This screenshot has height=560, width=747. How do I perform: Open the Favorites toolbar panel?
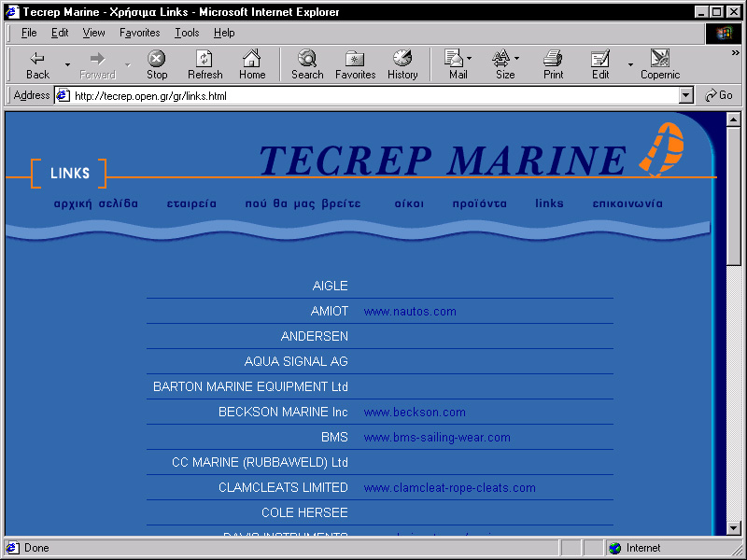point(356,64)
